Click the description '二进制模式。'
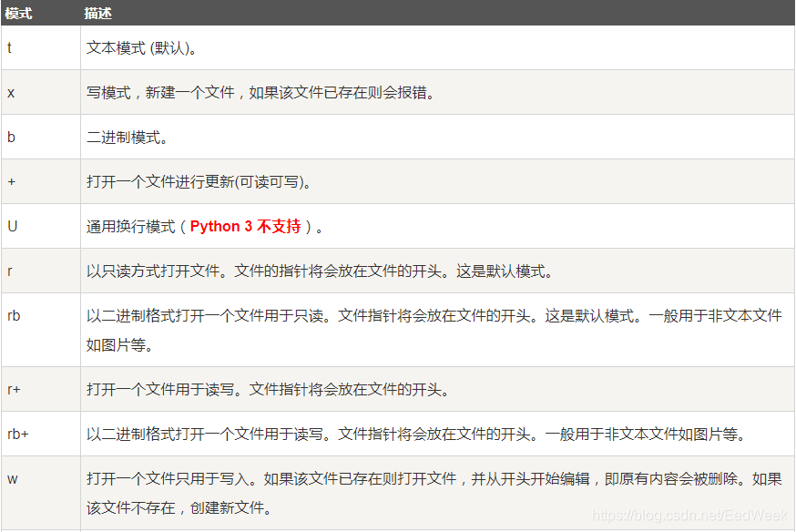 (x=127, y=138)
